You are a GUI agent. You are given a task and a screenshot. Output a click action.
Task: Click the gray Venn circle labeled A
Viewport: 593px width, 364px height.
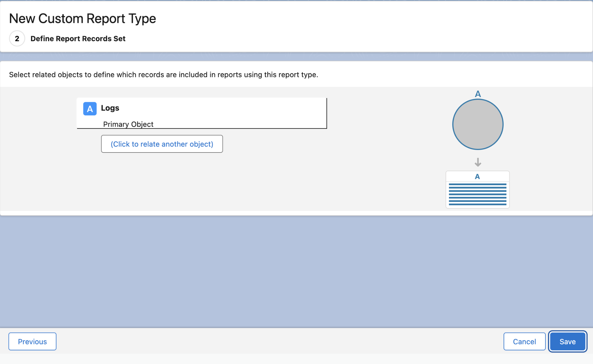point(478,124)
